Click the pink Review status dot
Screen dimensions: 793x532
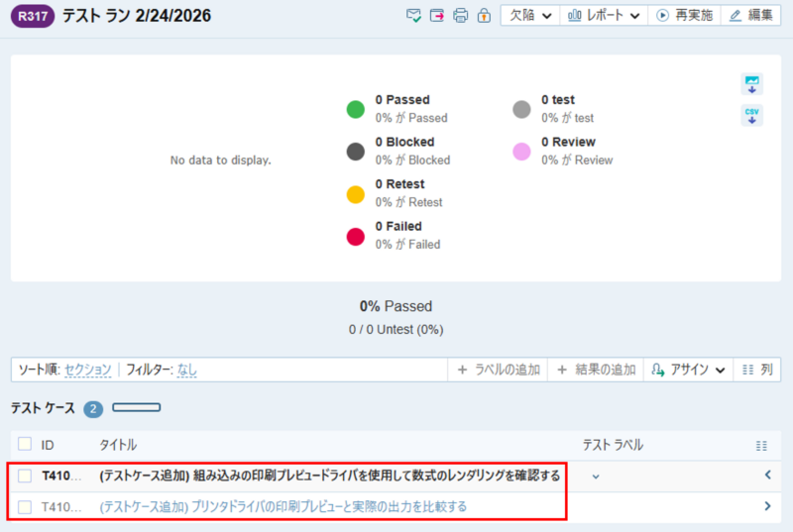522,152
